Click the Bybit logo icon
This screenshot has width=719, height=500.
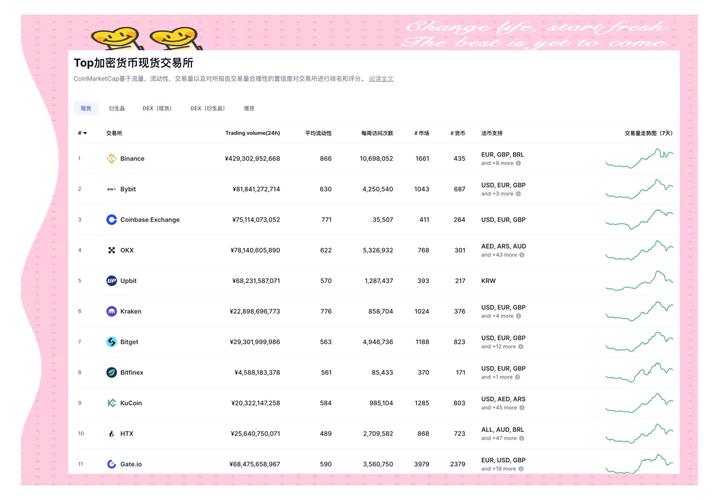click(111, 189)
